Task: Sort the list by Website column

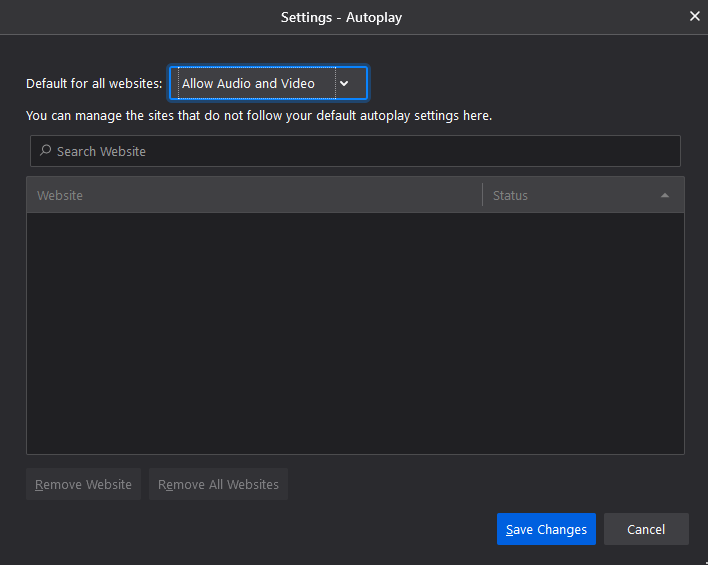Action: (x=60, y=195)
